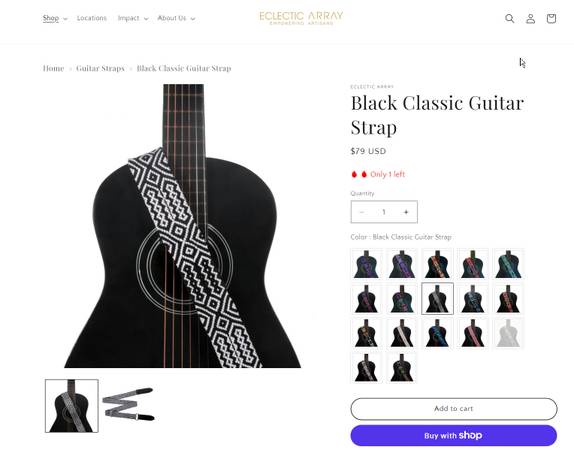The height and width of the screenshot is (450, 574).
Task: Select the pink strap swatch in third row
Action: tap(473, 333)
